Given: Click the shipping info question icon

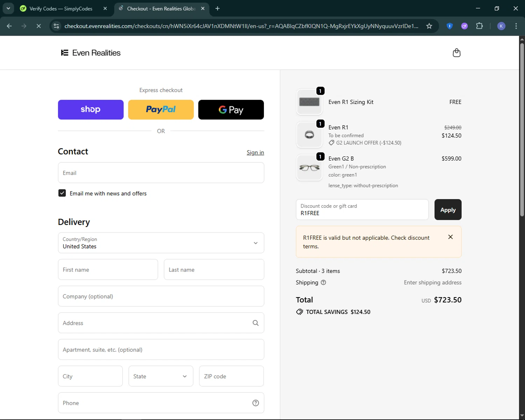Looking at the screenshot, I should click(x=323, y=282).
